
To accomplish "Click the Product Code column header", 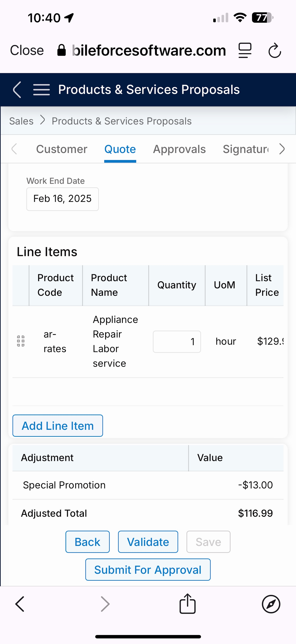I will tap(56, 285).
